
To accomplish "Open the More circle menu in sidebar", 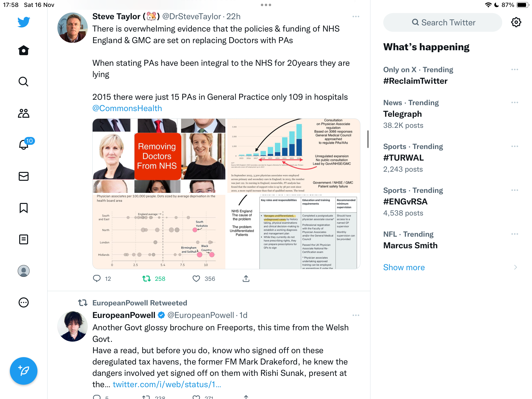I will point(24,302).
